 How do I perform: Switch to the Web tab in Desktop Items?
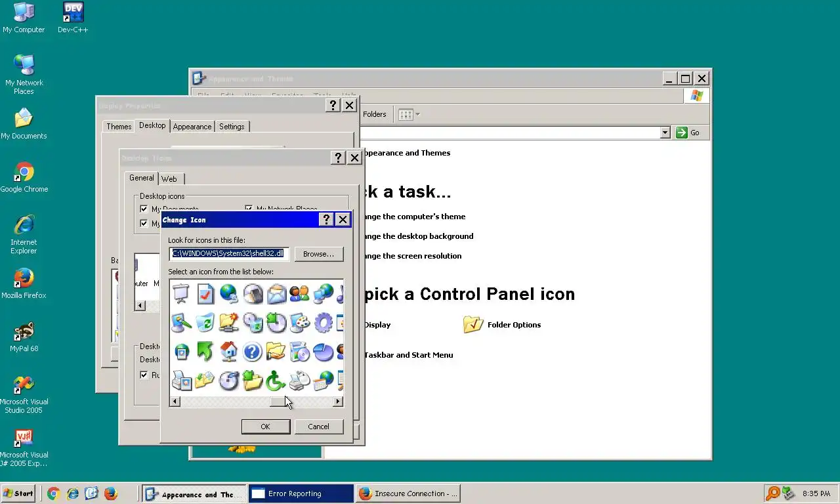click(x=169, y=179)
